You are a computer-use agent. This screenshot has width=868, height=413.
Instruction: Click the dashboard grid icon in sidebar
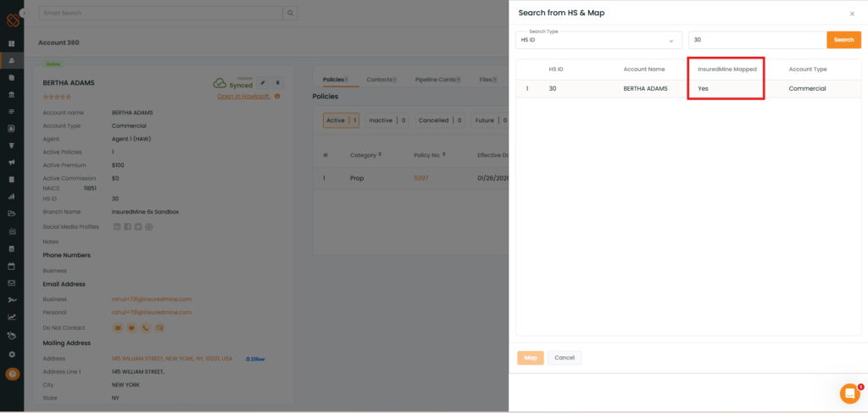coord(12,43)
